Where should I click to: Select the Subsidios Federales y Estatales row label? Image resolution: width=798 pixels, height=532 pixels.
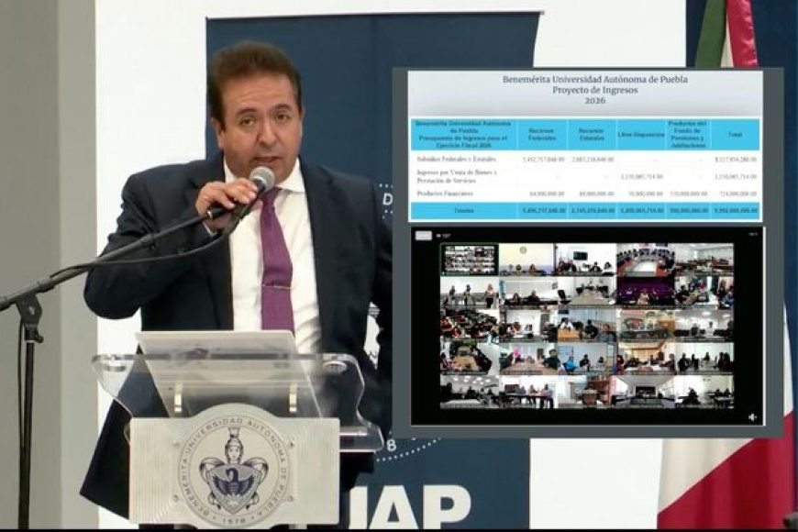click(x=457, y=157)
